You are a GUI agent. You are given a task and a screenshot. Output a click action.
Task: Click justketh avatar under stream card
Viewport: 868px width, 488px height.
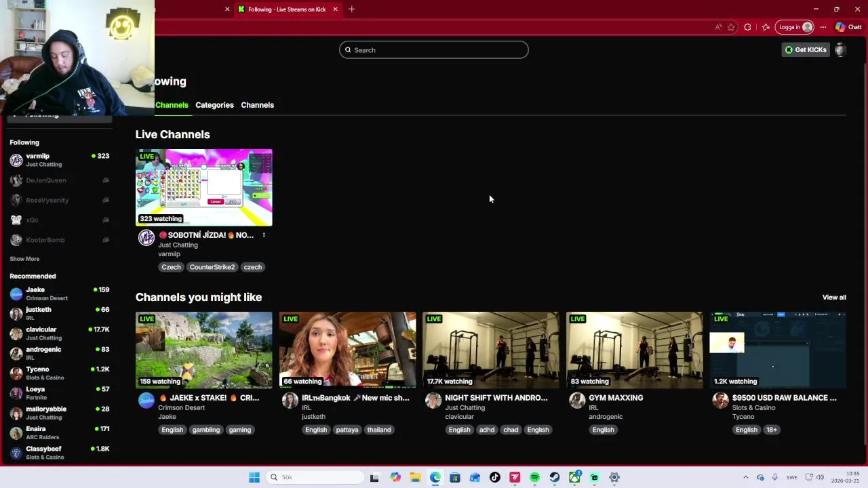click(x=290, y=400)
